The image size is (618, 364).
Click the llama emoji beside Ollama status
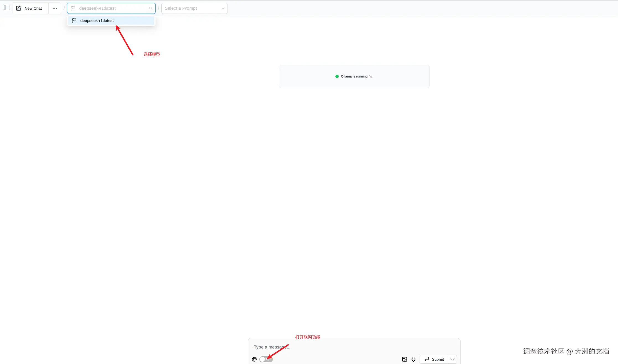[371, 77]
